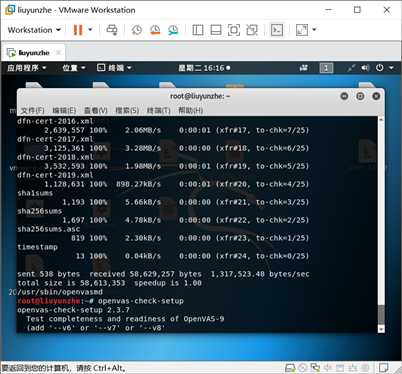Click the network status icon in top bar
The width and height of the screenshot is (402, 374).
tap(351, 68)
